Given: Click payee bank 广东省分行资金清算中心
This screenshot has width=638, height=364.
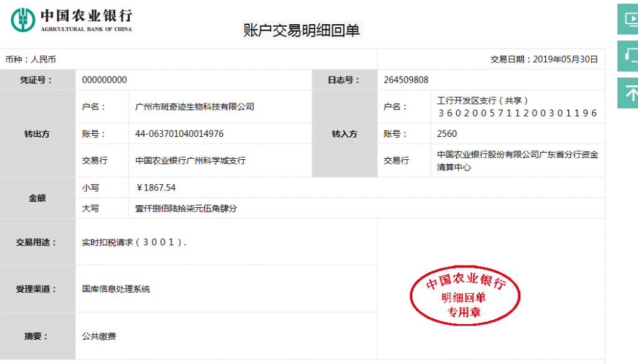Looking at the screenshot, I should pyautogui.click(x=518, y=161).
